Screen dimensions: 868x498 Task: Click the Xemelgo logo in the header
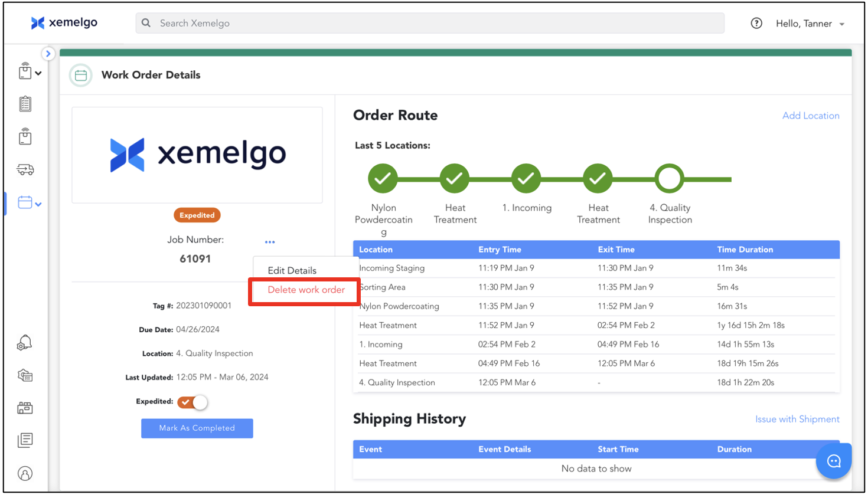tap(64, 23)
